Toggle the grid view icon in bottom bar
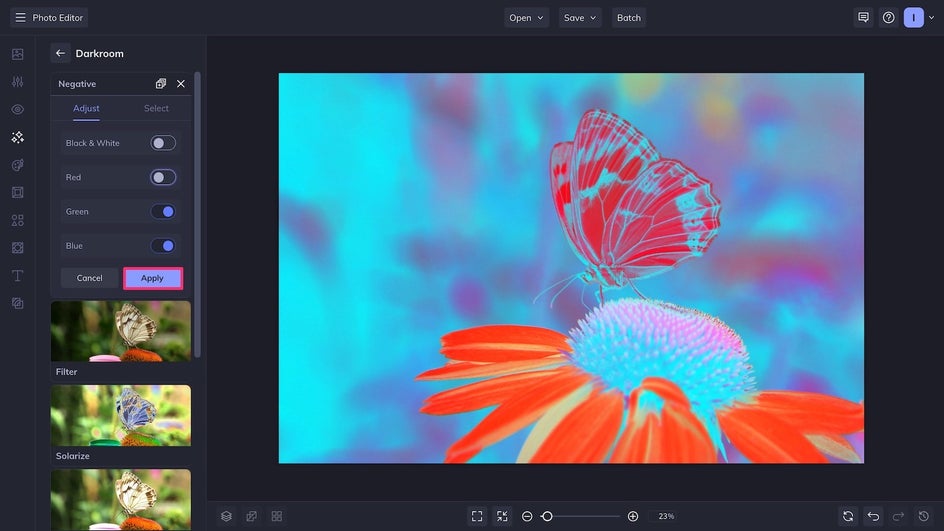944x531 pixels. point(277,516)
